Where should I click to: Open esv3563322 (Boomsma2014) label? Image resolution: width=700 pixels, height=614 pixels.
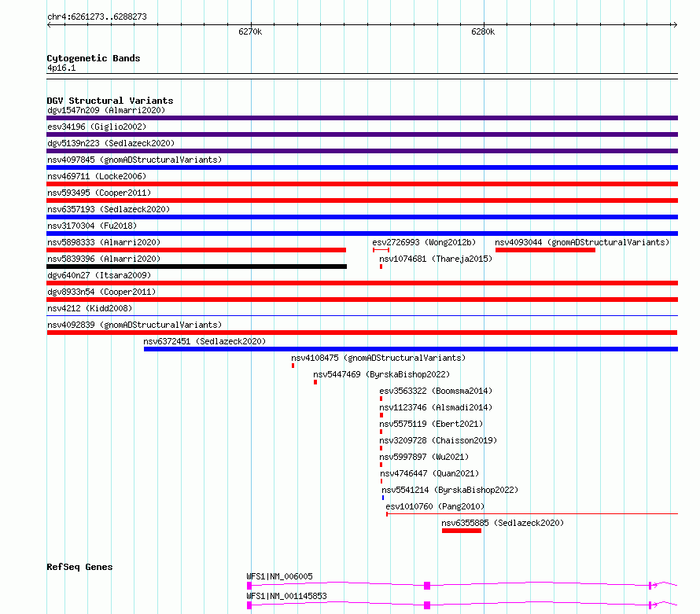tap(436, 391)
